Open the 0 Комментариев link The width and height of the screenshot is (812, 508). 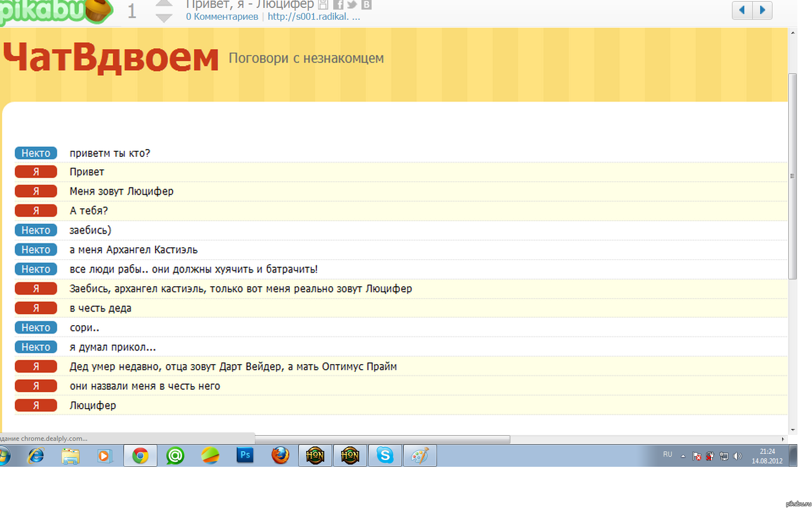[x=222, y=17]
